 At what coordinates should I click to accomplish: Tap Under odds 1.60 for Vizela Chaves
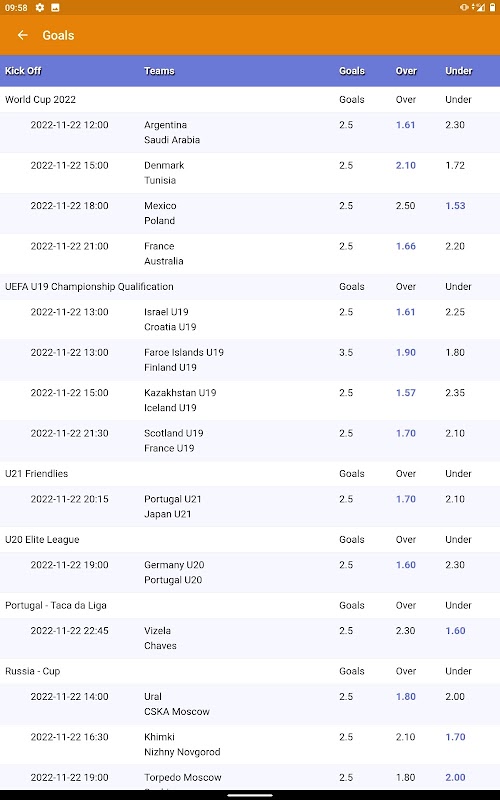455,631
